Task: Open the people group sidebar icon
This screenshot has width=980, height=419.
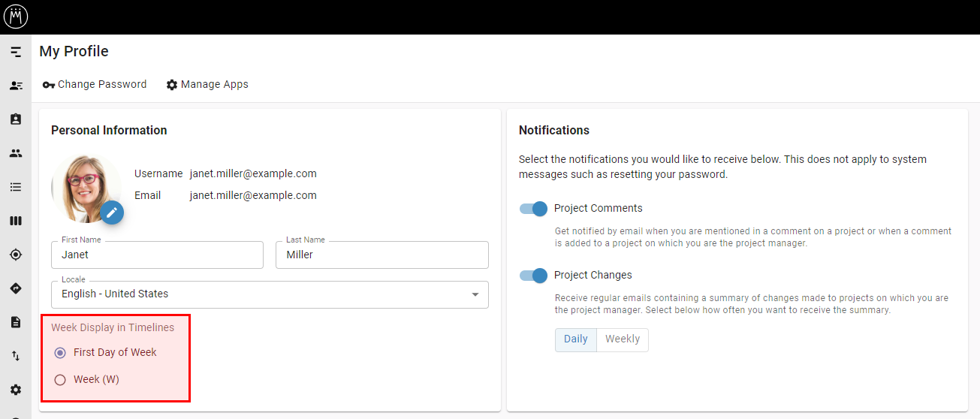Action: (x=16, y=153)
